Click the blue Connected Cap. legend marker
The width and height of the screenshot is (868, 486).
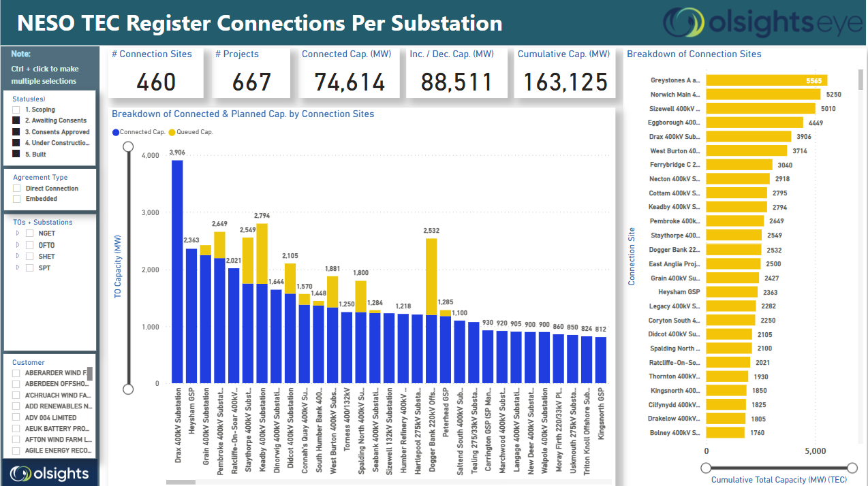pyautogui.click(x=116, y=132)
